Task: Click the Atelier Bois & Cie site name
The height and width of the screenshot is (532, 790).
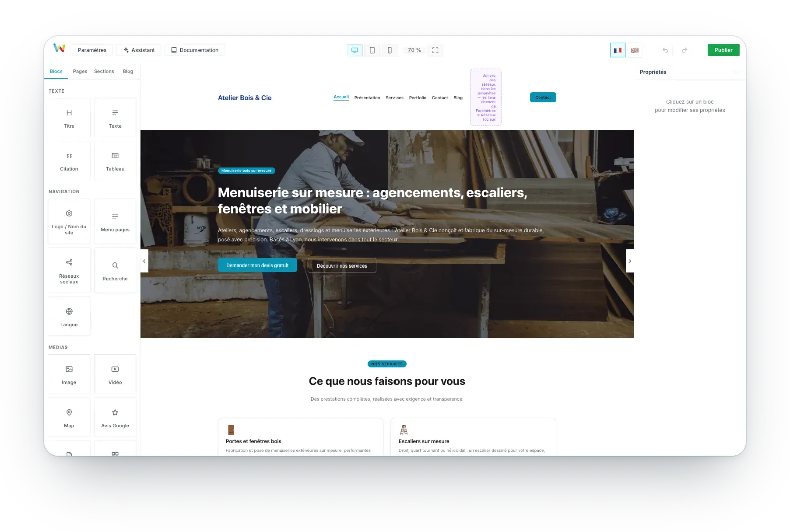Action: click(x=245, y=98)
